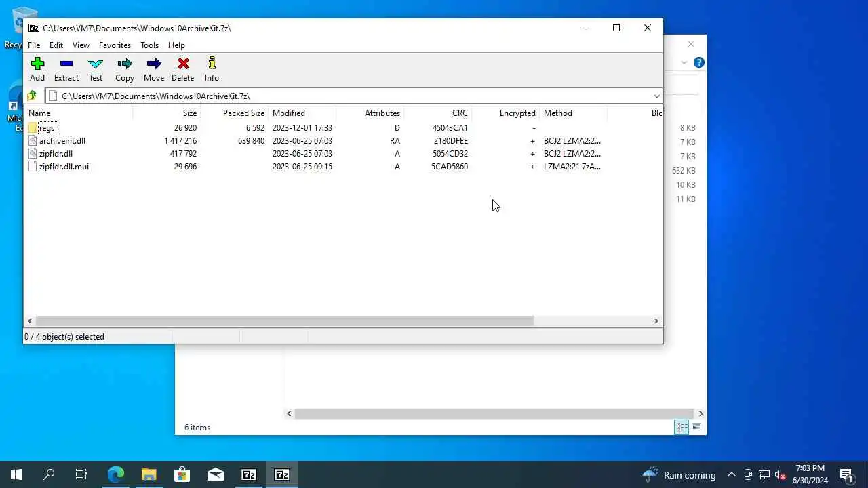Expand the address path dropdown
The width and height of the screenshot is (868, 488).
pyautogui.click(x=656, y=96)
